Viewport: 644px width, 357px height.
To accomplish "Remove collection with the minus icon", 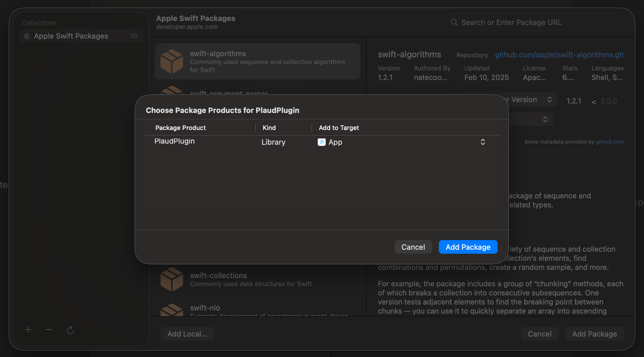I will (49, 330).
